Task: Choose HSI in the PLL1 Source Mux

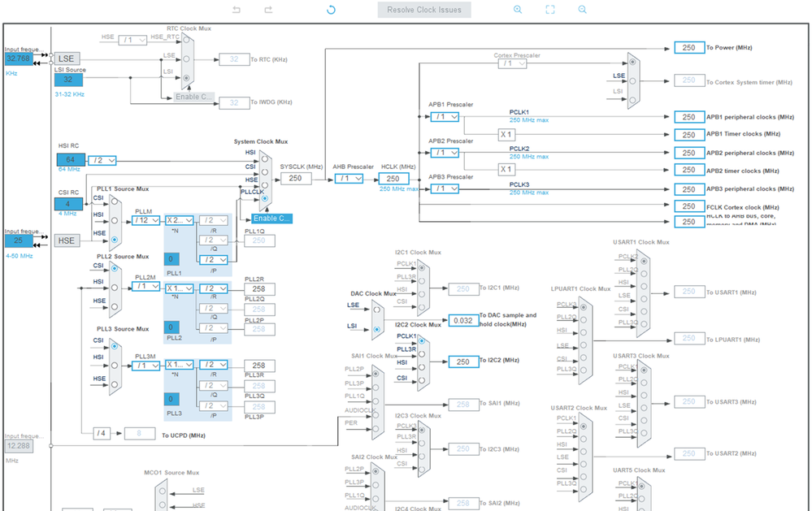Action: point(115,220)
